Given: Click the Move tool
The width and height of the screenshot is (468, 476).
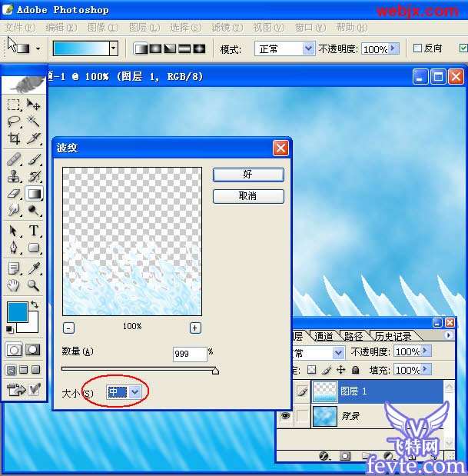Looking at the screenshot, I should pyautogui.click(x=34, y=104).
